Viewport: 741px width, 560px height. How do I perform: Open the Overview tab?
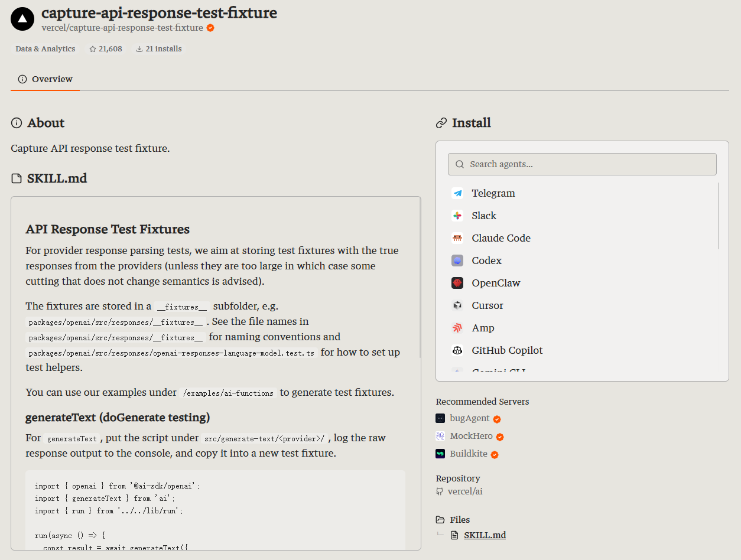(45, 79)
